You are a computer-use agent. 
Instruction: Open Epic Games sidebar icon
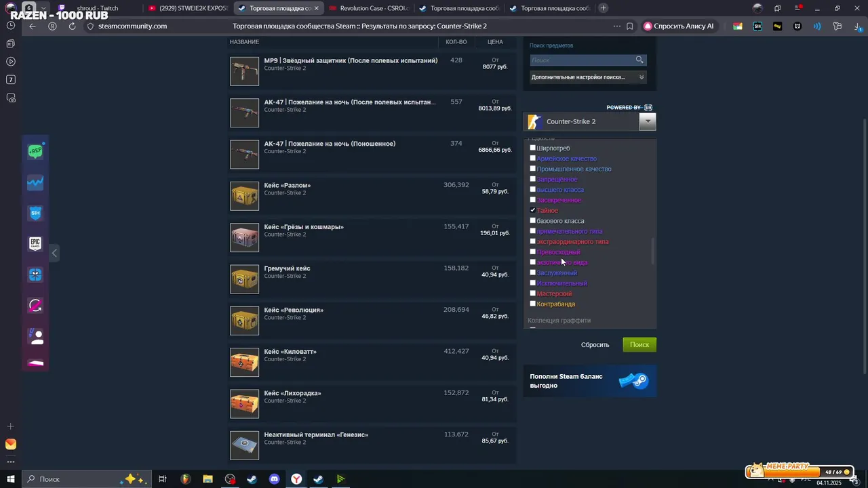point(35,243)
